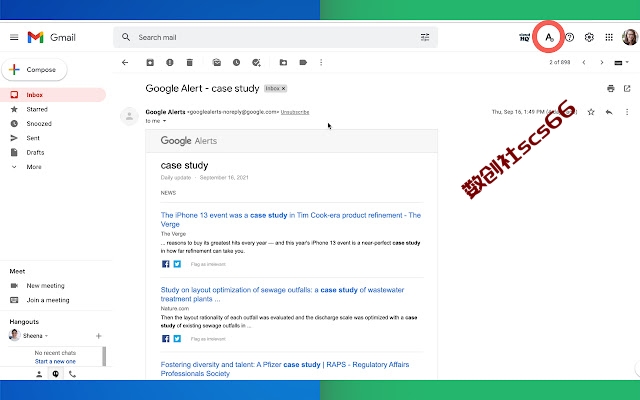Open More options in toolbar

coord(321,62)
